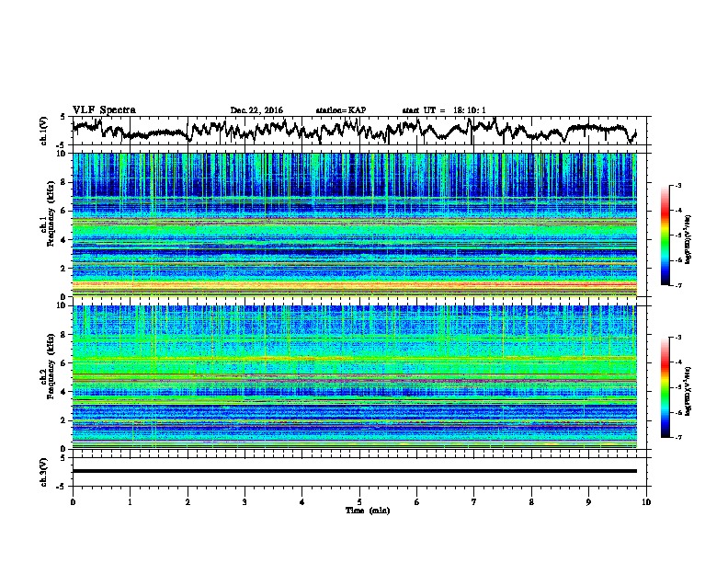Click the "start UT = 18:10: 1" label
Image resolution: width=728 pixels, height=563 pixels.
[444, 110]
